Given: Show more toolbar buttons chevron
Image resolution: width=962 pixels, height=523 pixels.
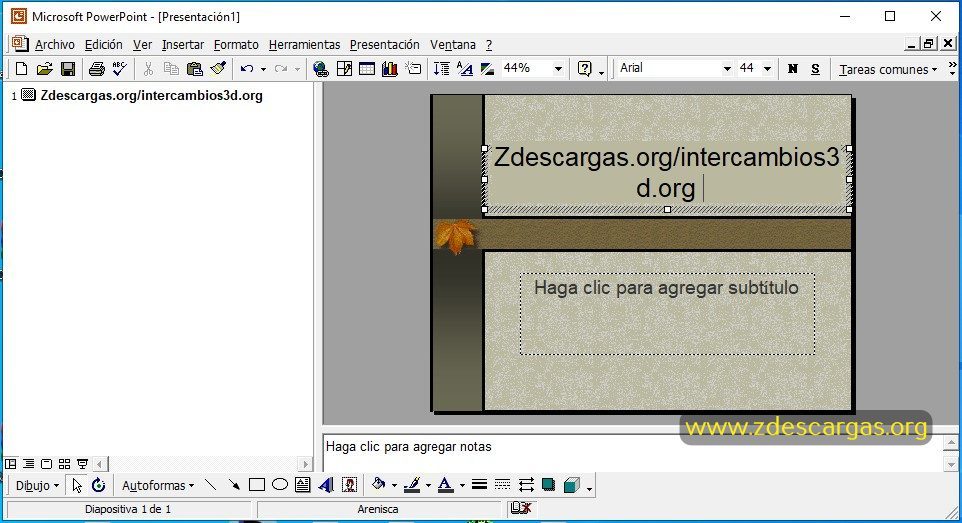Looking at the screenshot, I should coord(952,68).
